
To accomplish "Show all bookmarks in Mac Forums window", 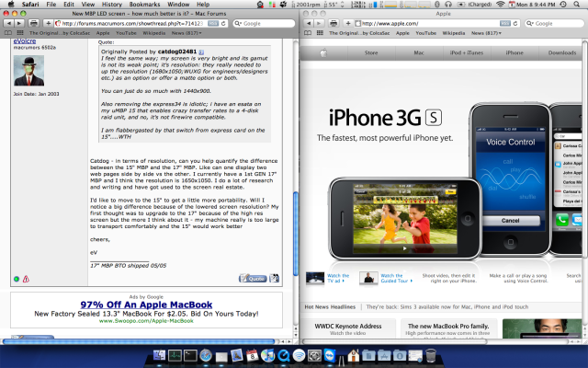I will [x=8, y=33].
